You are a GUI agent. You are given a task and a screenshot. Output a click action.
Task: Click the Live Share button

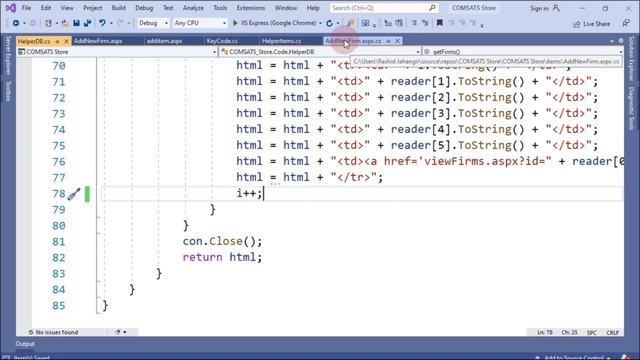[x=592, y=24]
